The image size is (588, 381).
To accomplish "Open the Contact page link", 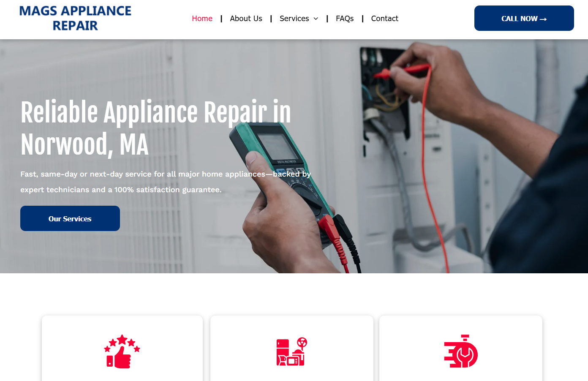I will pyautogui.click(x=384, y=19).
